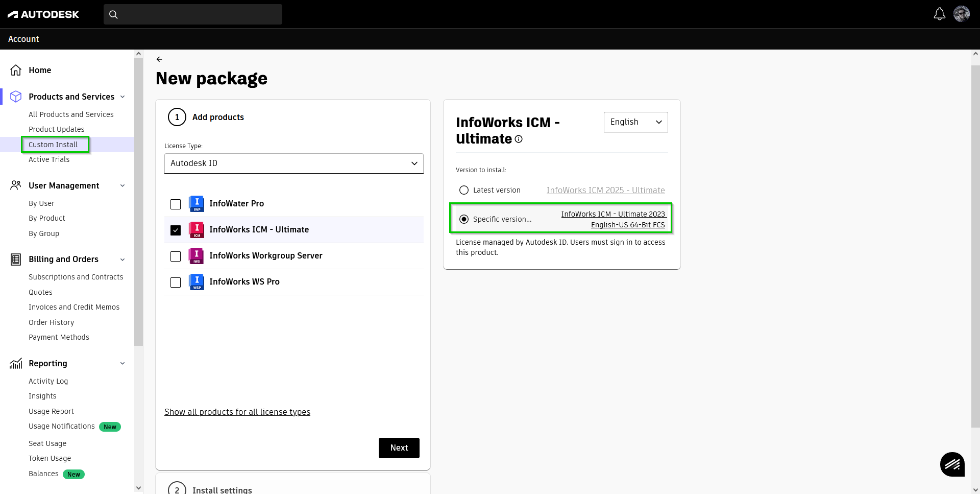Collapse the Products and Services section
980x494 pixels.
[122, 97]
